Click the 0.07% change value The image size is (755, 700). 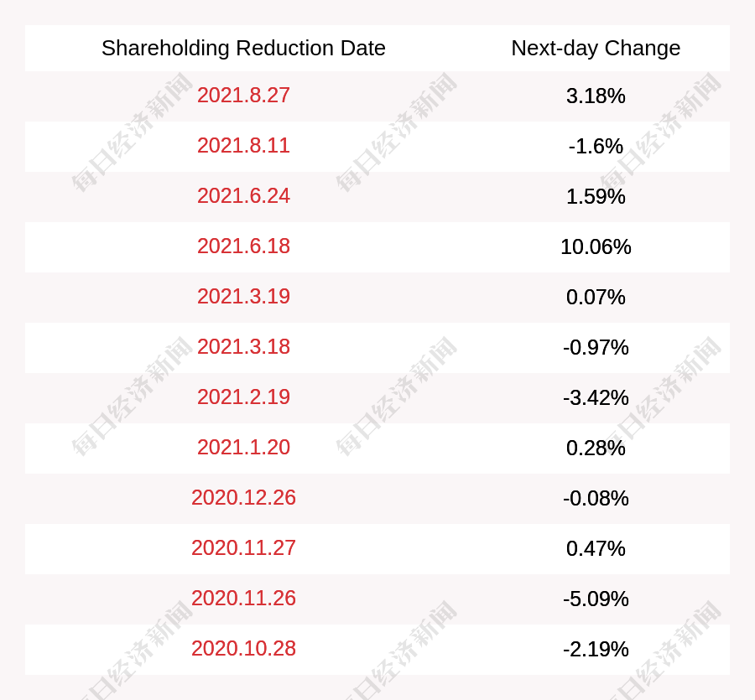596,298
